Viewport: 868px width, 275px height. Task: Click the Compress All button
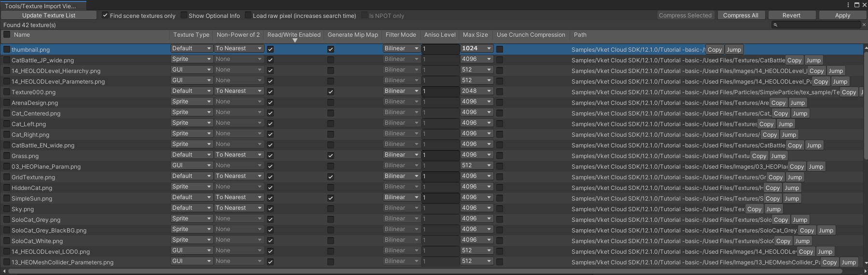(741, 15)
